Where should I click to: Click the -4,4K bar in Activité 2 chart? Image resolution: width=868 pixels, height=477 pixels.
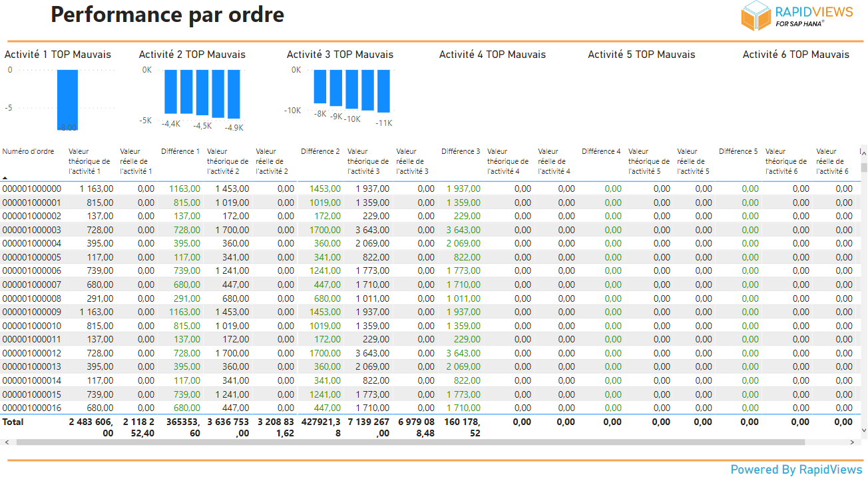coord(171,92)
